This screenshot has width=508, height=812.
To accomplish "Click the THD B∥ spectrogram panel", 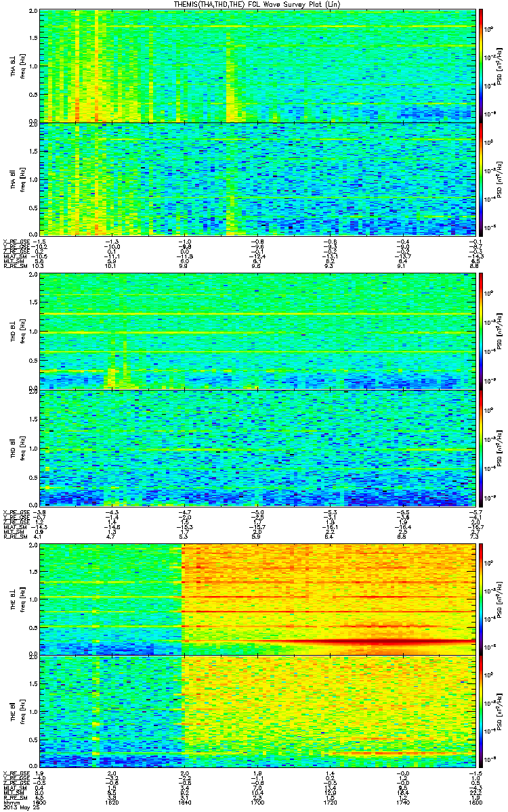I will pos(257,447).
